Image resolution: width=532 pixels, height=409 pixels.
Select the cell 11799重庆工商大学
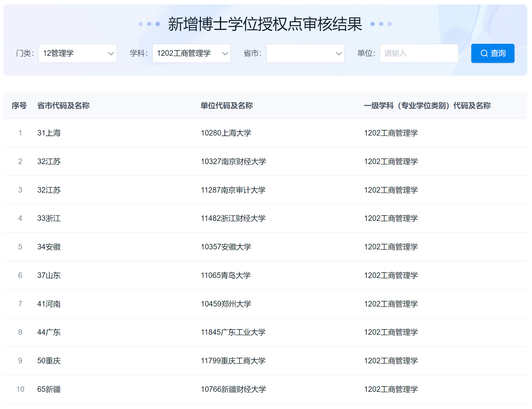pyautogui.click(x=233, y=361)
